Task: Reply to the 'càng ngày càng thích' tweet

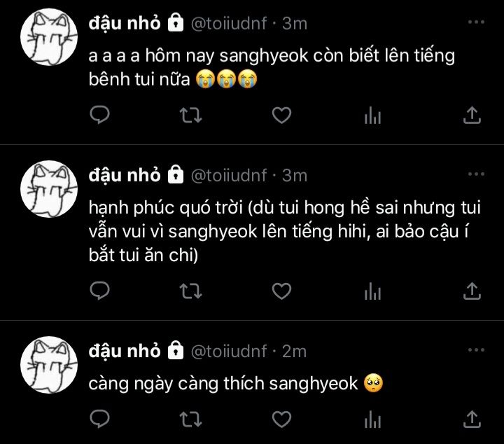Action: 99,419
